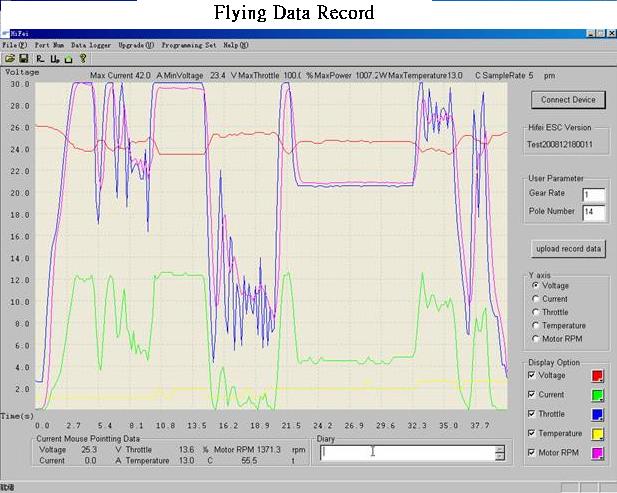Click the MaxPower '1007.2' value
Image resolution: width=617 pixels, height=493 pixels.
[366, 75]
